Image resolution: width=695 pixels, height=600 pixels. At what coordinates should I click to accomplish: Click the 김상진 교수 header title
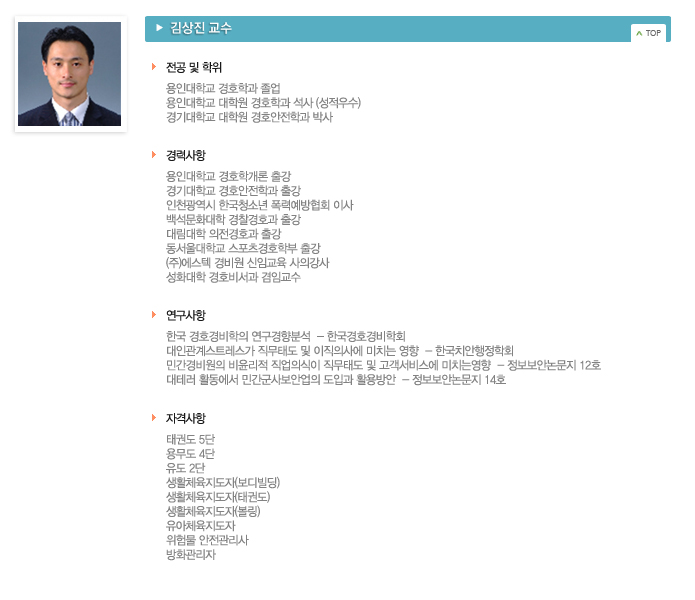coord(201,28)
